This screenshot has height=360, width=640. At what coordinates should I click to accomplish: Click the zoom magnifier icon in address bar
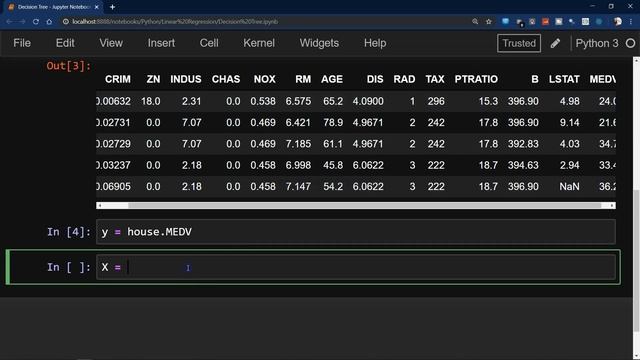coord(475,22)
